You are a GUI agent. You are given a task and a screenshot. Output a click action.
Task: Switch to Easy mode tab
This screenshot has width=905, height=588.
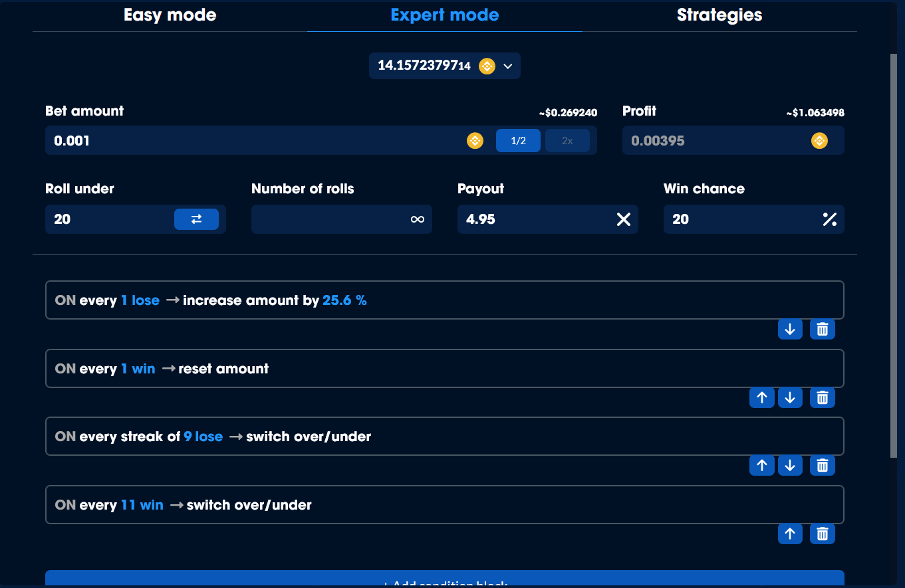(170, 15)
